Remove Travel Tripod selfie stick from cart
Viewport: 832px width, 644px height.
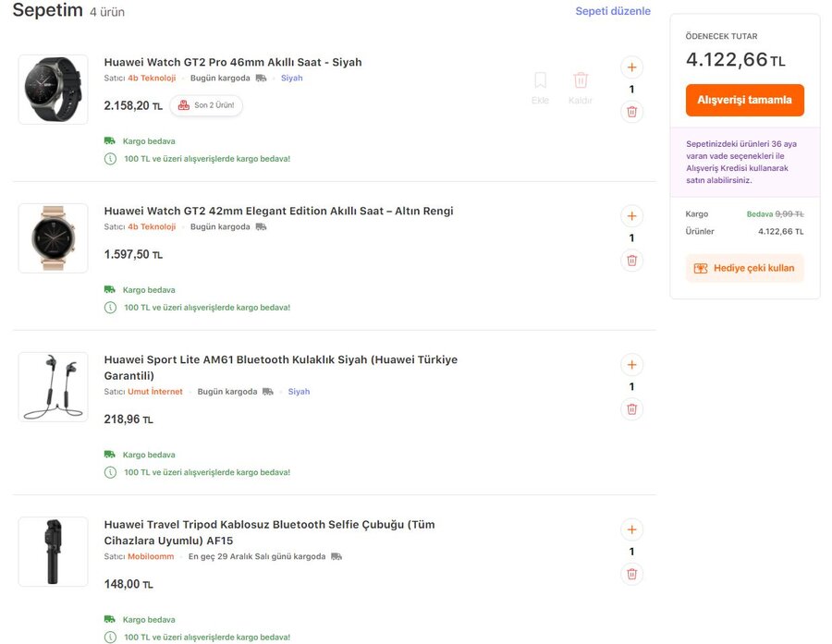point(631,574)
